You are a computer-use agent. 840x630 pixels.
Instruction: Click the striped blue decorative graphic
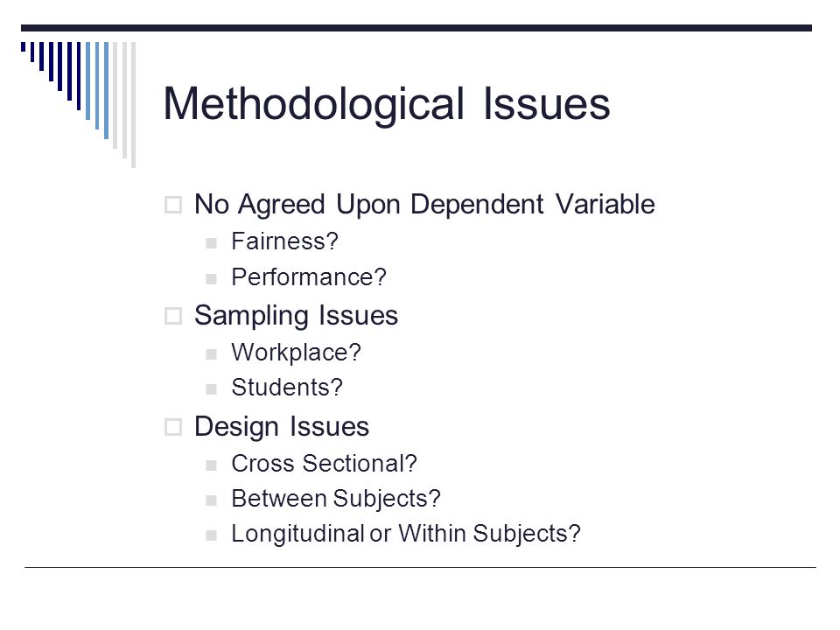tap(78, 104)
